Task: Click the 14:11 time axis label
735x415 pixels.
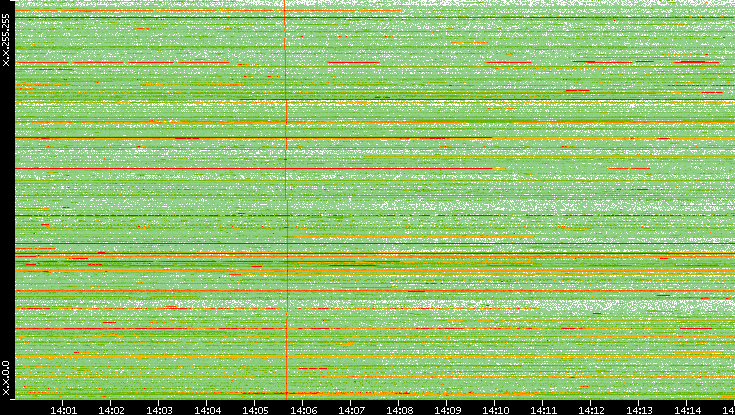Action: click(x=543, y=410)
